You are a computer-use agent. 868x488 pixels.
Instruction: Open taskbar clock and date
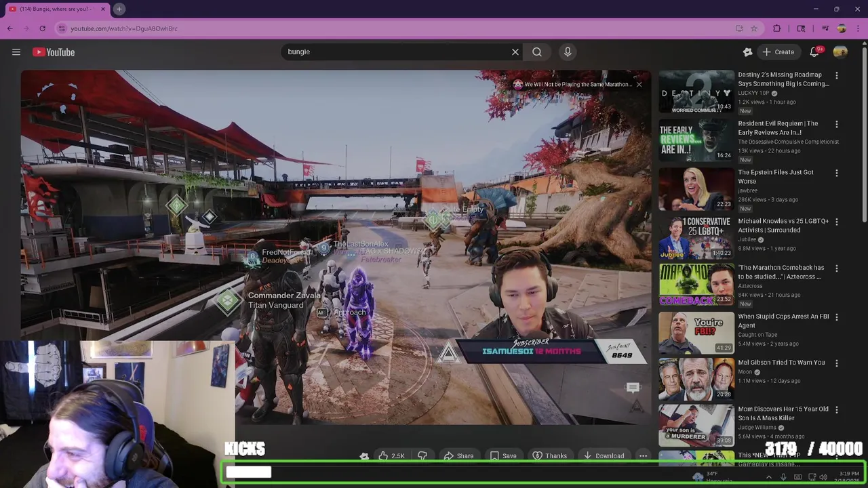(849, 477)
